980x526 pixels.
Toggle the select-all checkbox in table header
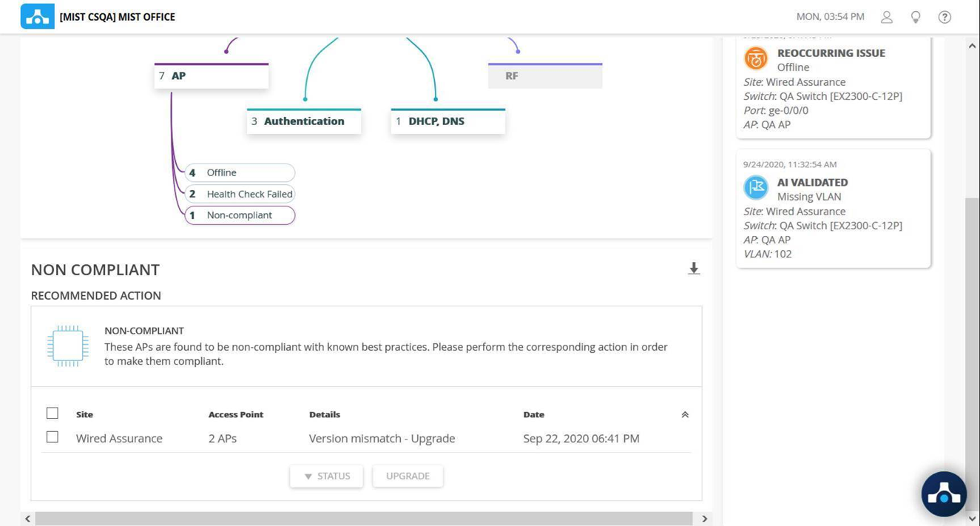click(x=53, y=413)
